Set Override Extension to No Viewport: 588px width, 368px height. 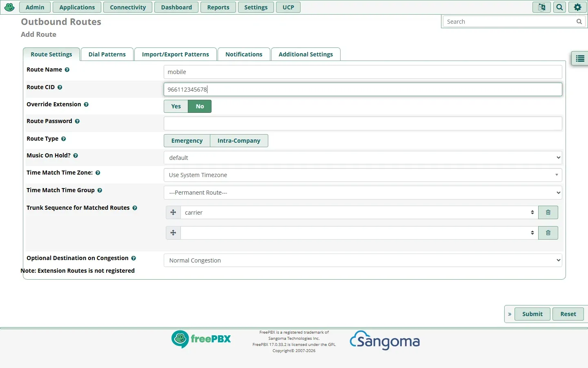click(x=200, y=106)
